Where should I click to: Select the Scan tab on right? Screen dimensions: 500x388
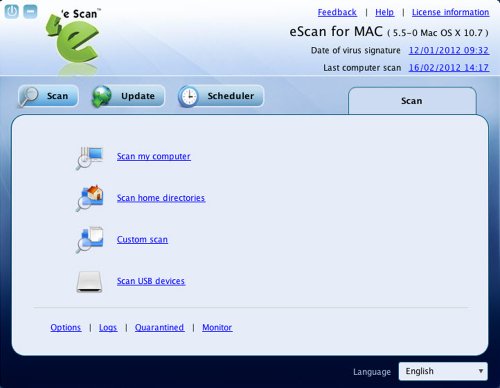coord(412,101)
